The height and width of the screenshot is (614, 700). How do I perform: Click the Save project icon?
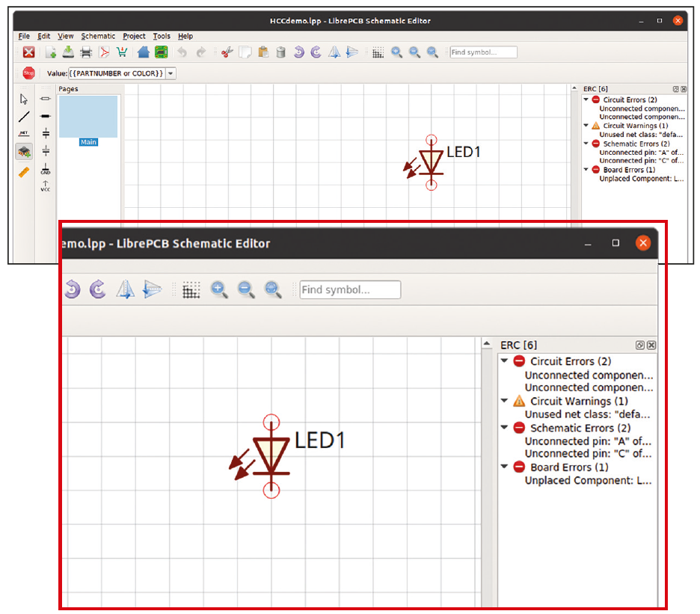coord(68,52)
